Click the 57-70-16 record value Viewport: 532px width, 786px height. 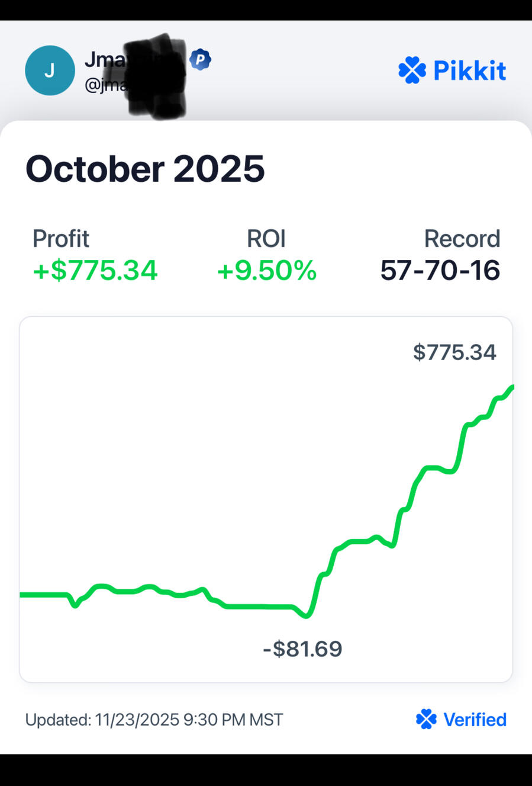440,271
